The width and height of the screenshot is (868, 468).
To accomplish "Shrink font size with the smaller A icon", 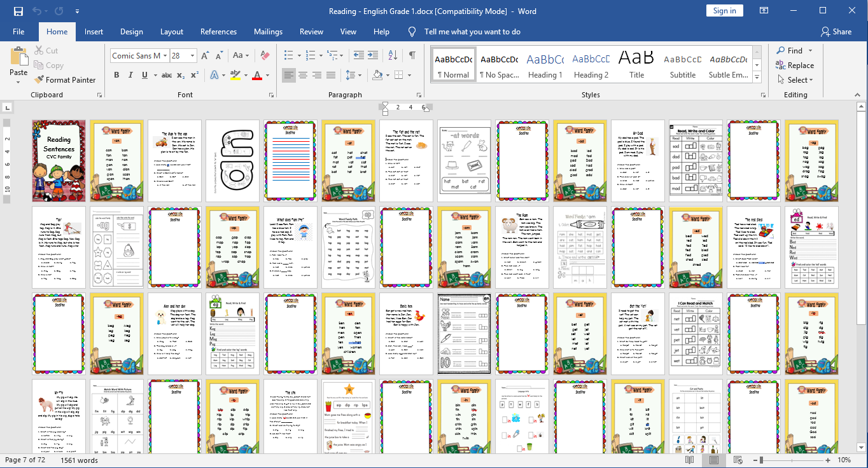I will [218, 56].
